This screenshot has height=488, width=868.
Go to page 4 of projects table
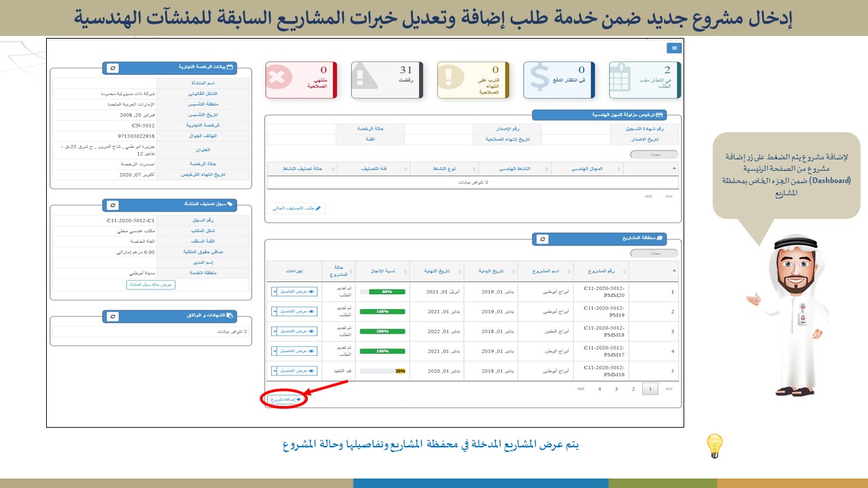599,389
